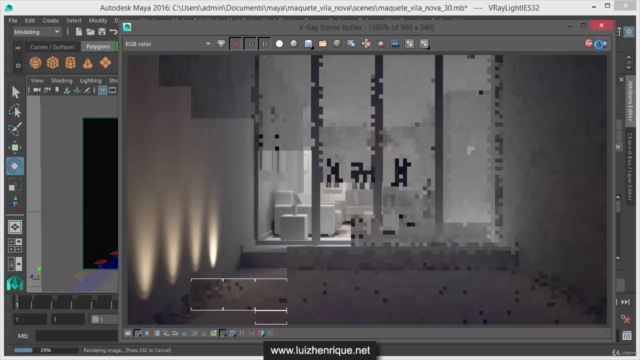Click the single-pane layout icon
Viewport: 640px width, 360px height.
[x=15, y=227]
